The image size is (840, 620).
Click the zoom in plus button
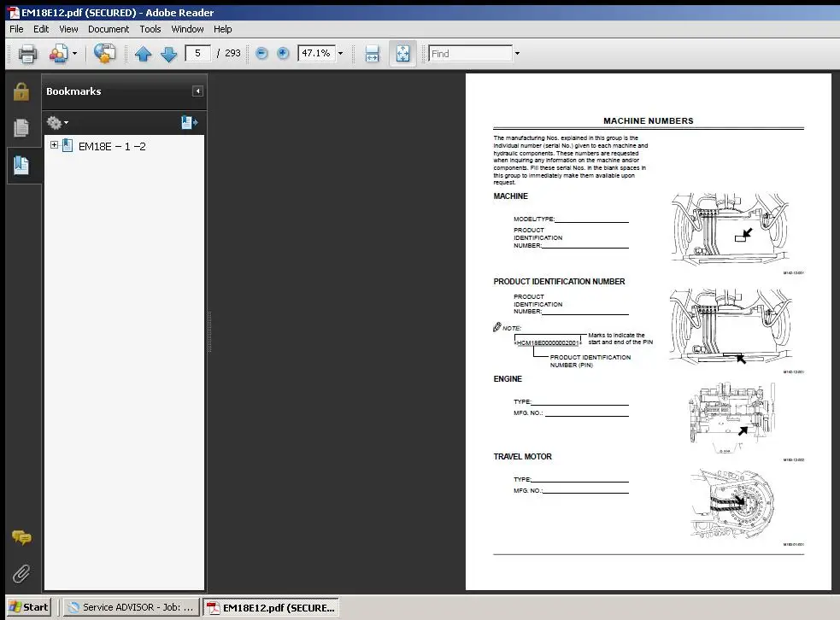click(x=283, y=53)
